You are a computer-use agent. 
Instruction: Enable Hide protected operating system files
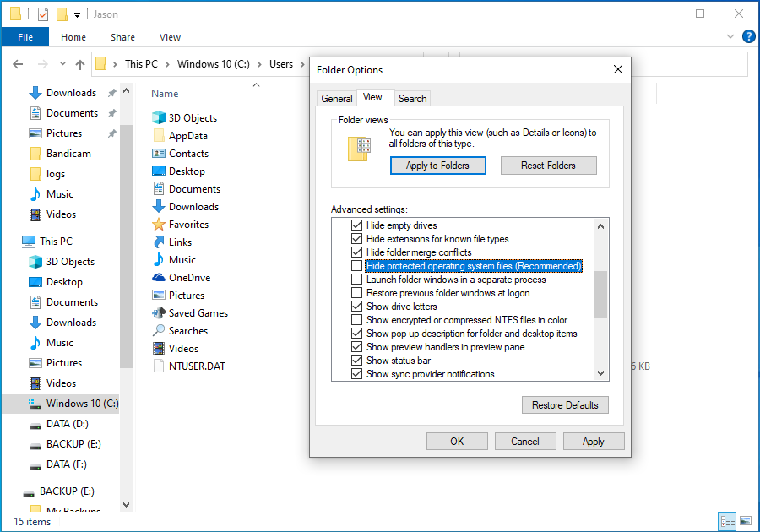tap(357, 265)
